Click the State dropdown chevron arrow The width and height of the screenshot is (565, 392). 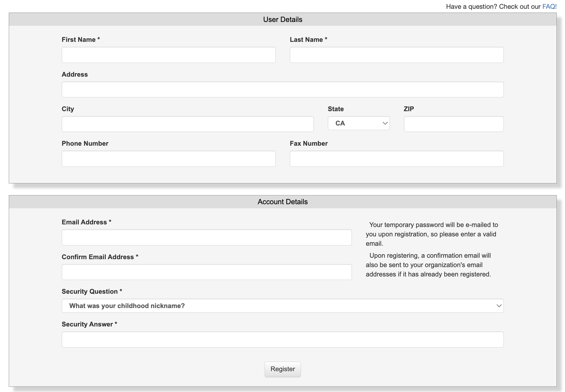pos(385,123)
